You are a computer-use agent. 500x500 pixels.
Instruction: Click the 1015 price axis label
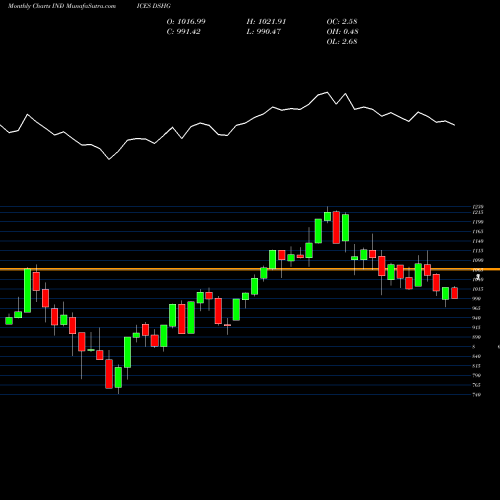point(478,289)
